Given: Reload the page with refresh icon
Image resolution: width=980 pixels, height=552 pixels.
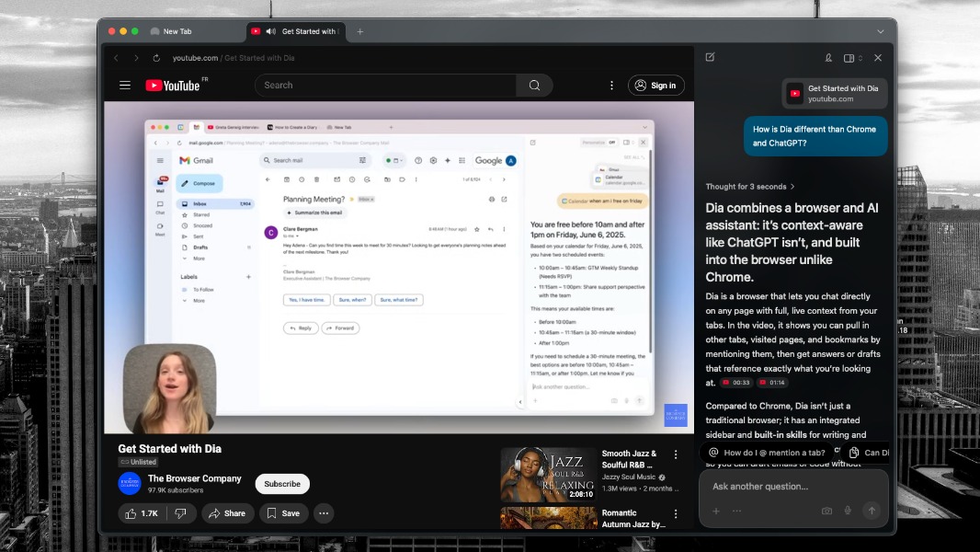Looking at the screenshot, I should click(156, 58).
